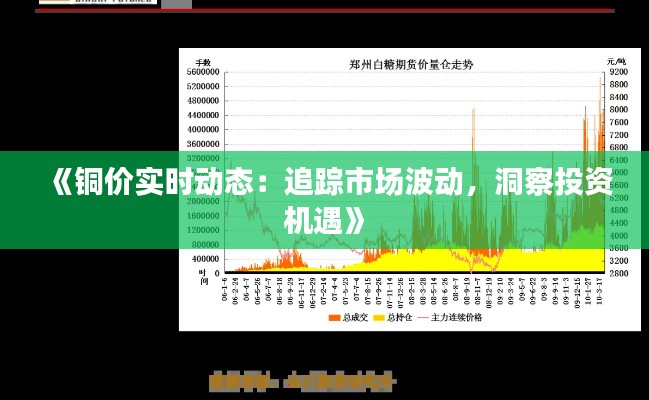This screenshot has height=400, width=649.
Task: Click the 08-2-15 date label
Action: (412, 291)
